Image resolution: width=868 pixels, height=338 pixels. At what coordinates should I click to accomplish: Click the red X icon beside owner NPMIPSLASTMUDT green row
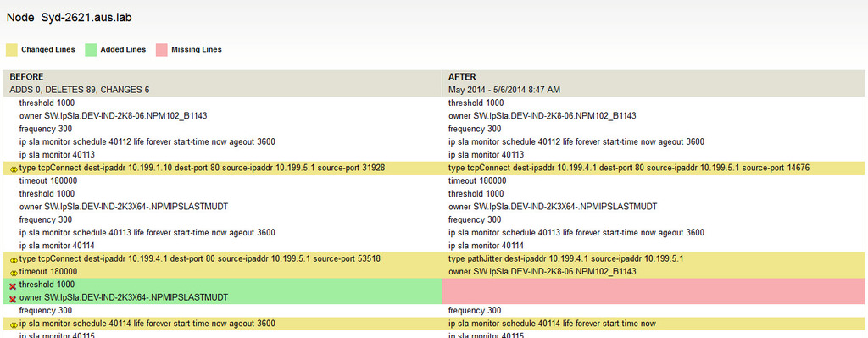(x=13, y=299)
